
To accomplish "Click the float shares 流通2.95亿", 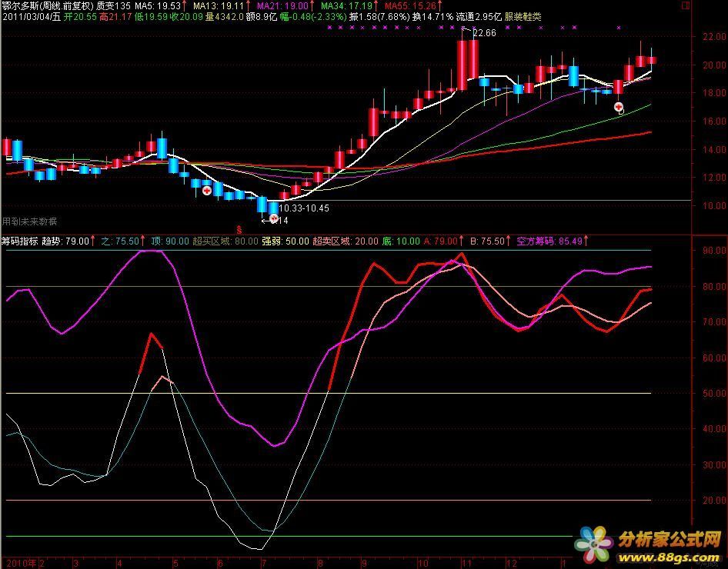I will point(479,17).
